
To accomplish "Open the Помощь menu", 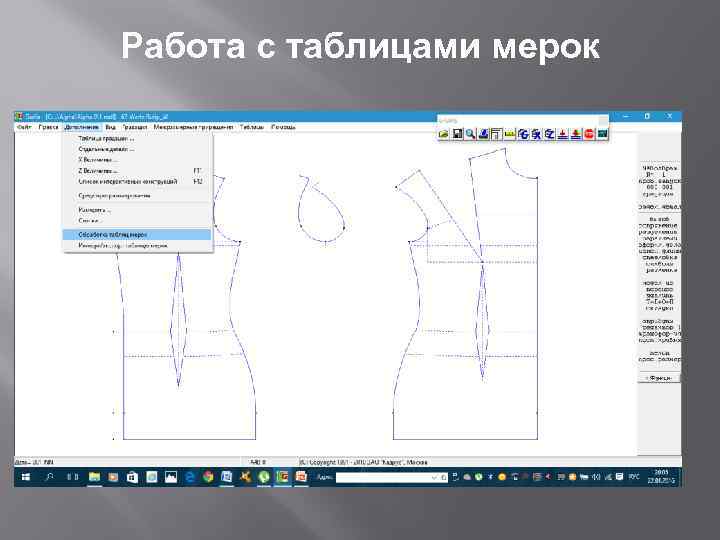I will [283, 127].
